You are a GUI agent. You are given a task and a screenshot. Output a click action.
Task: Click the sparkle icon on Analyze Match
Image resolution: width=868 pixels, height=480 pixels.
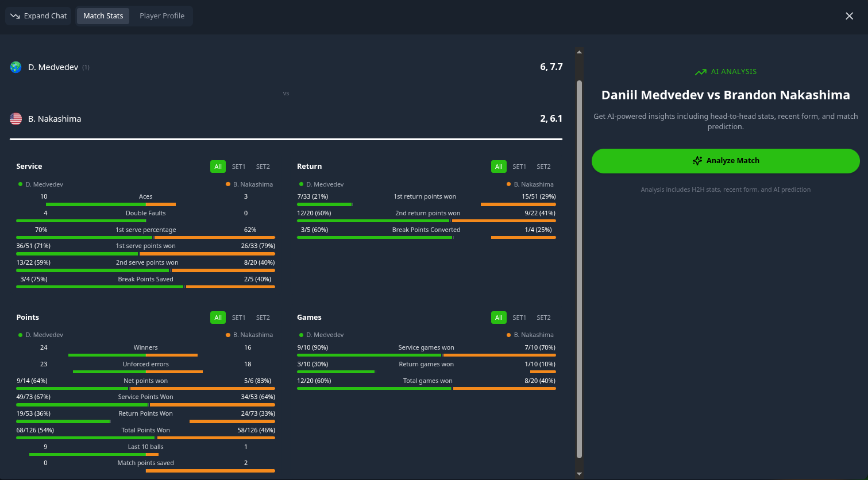(x=697, y=161)
